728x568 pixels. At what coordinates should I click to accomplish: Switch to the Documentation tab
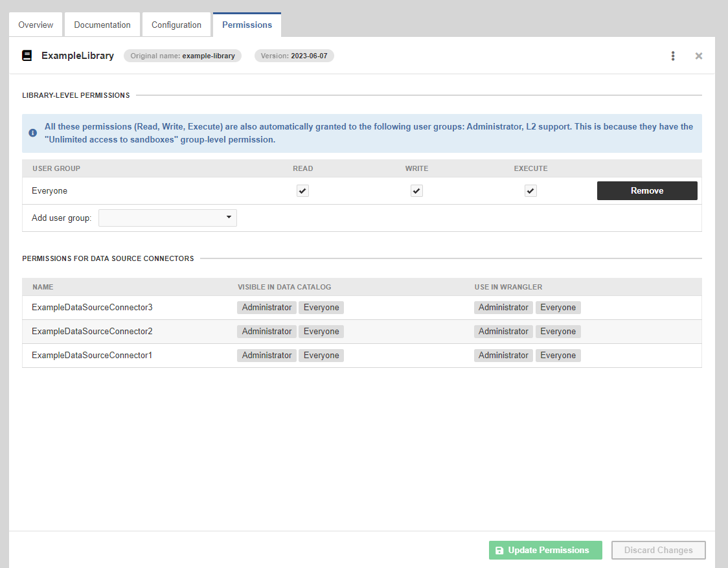[102, 25]
